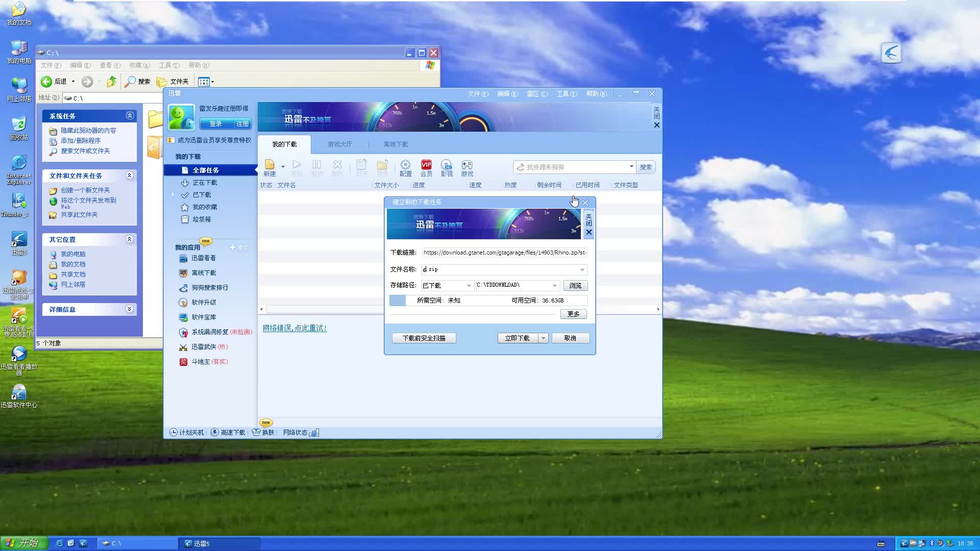Screen dimensions: 980x551
Task: Open the 文件名称 dropdown arrow
Action: click(x=582, y=270)
